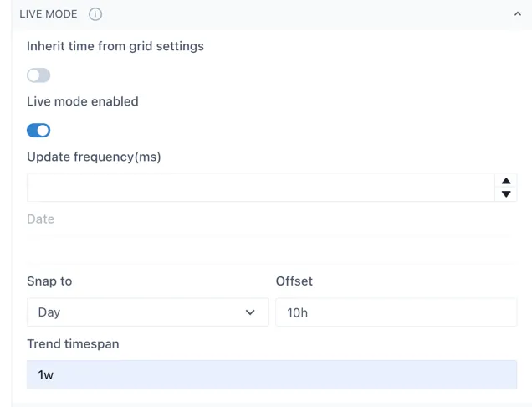Click the Trend timespan label
This screenshot has width=532, height=407.
click(x=73, y=344)
